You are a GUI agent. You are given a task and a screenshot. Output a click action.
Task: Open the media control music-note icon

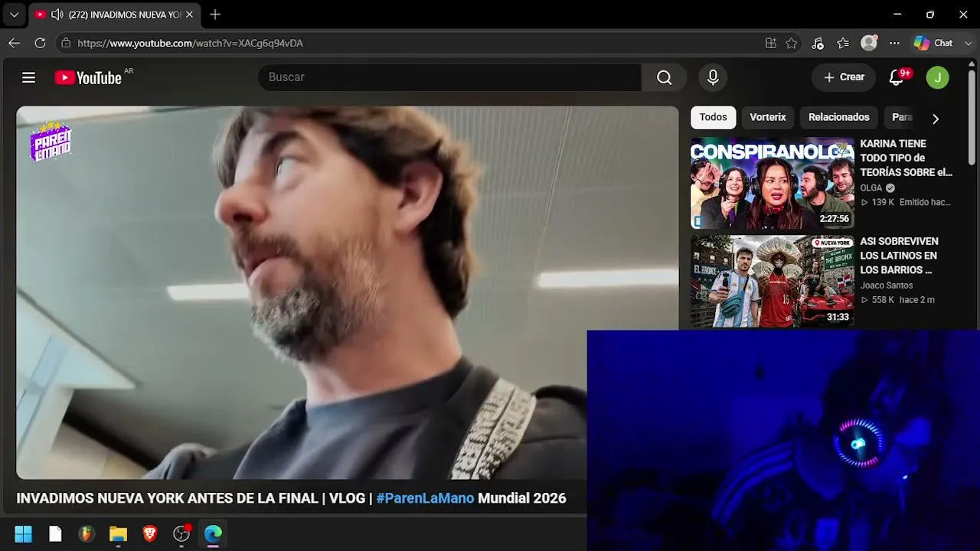pyautogui.click(x=818, y=43)
